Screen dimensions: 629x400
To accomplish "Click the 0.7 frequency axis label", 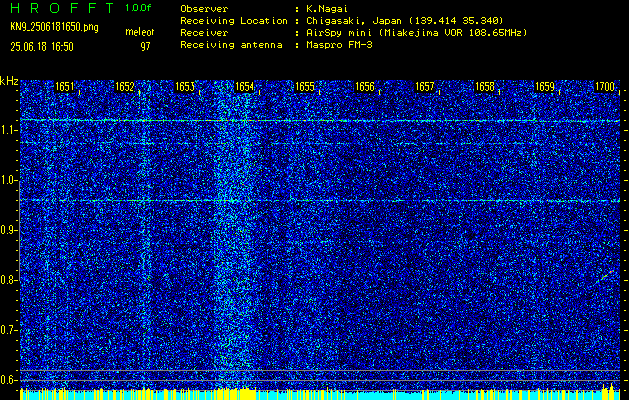I will coord(8,330).
